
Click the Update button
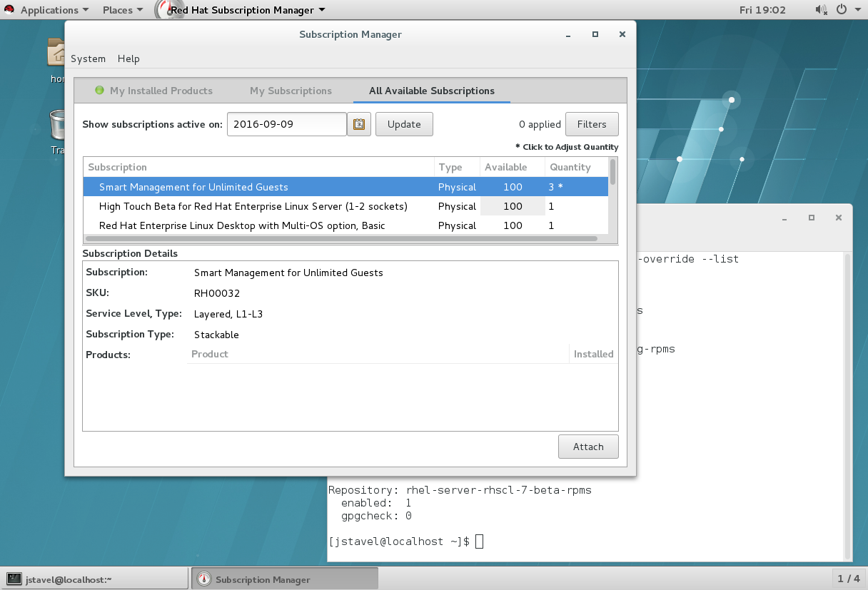point(404,124)
